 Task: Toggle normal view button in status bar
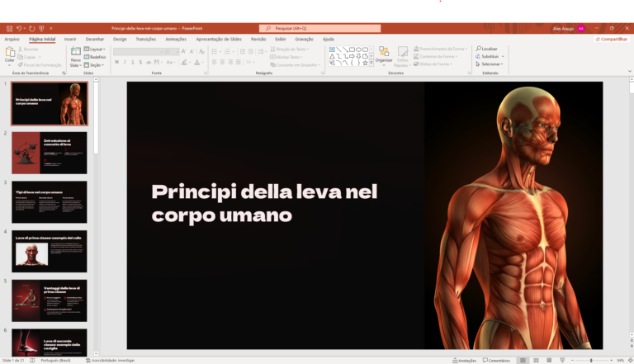click(x=523, y=361)
